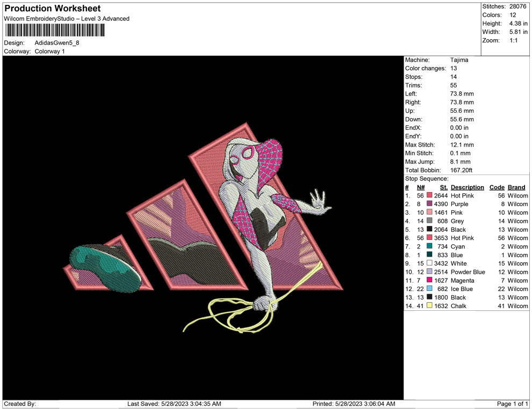Click the Blue color swatch in row 8
Image resolution: width=532 pixels, height=409 pixels.
[429, 254]
